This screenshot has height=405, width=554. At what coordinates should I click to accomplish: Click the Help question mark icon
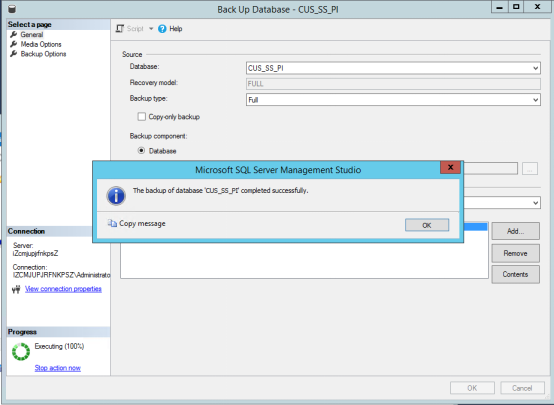162,29
